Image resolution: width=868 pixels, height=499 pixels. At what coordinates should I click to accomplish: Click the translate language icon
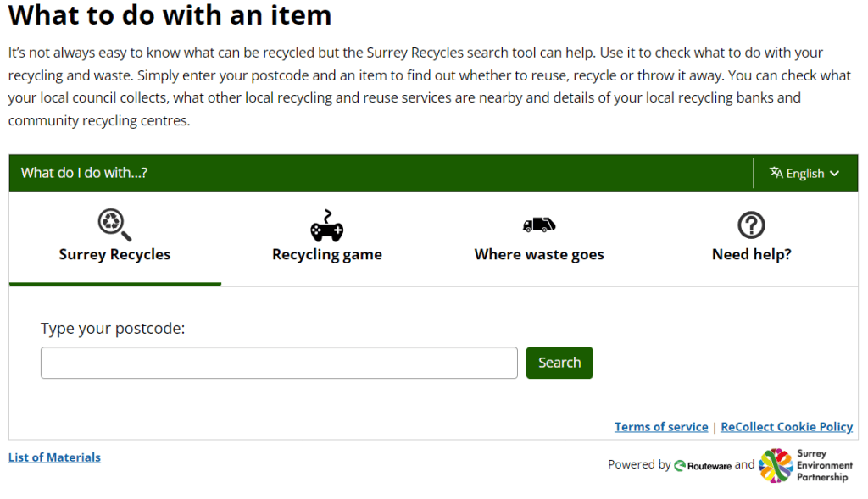[x=776, y=173]
